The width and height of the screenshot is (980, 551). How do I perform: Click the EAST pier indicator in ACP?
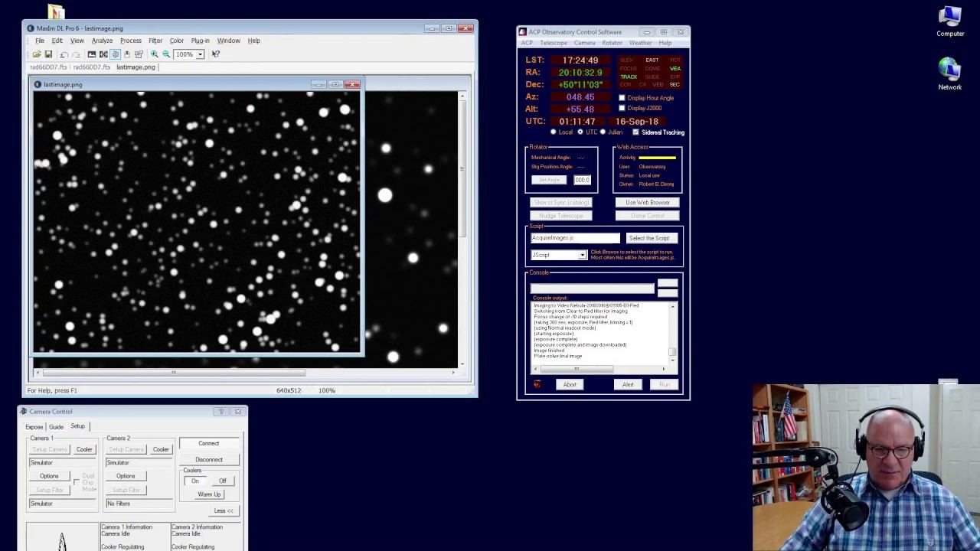tap(652, 60)
